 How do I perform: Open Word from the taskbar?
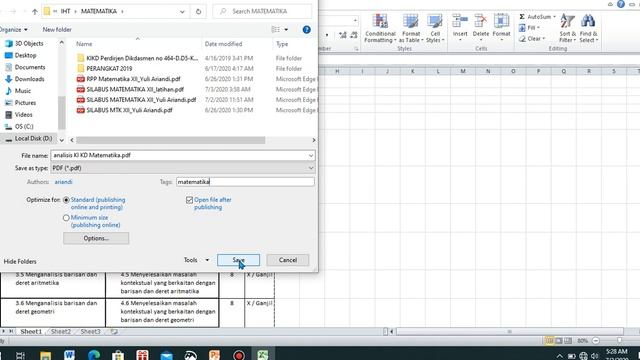click(x=69, y=355)
